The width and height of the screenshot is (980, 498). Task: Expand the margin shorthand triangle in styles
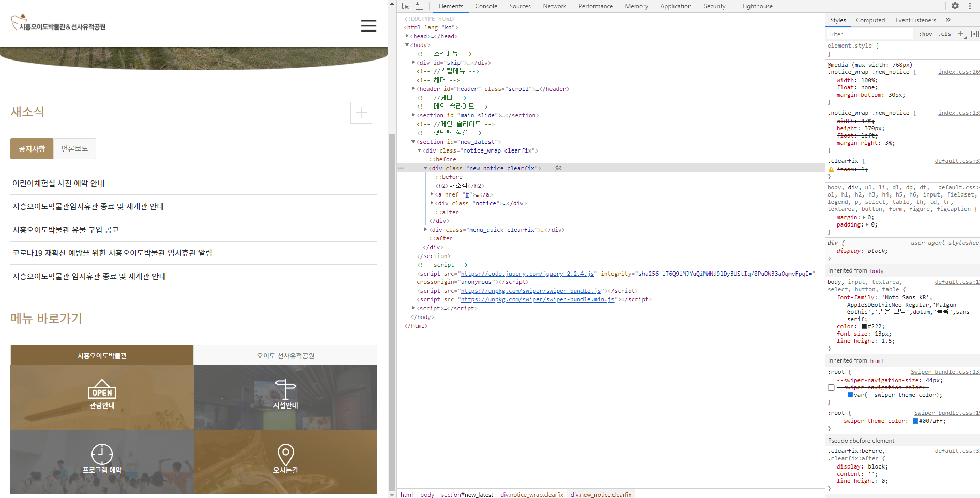coord(864,217)
